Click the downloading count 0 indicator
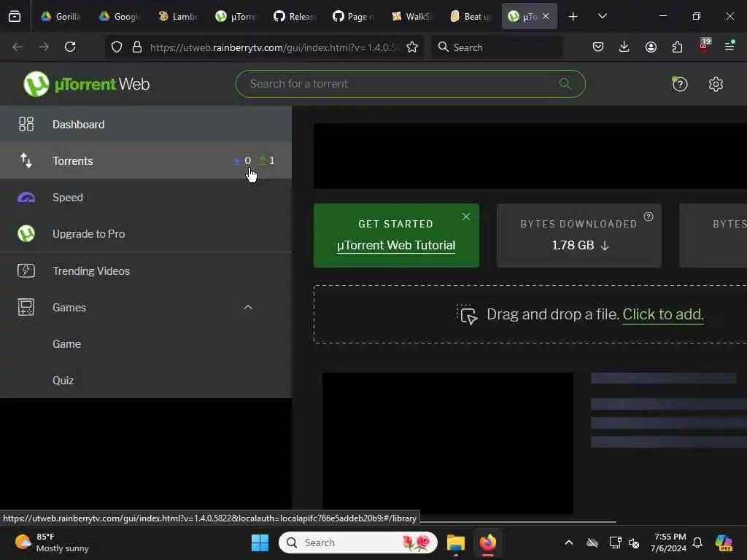The image size is (747, 560). tap(242, 161)
